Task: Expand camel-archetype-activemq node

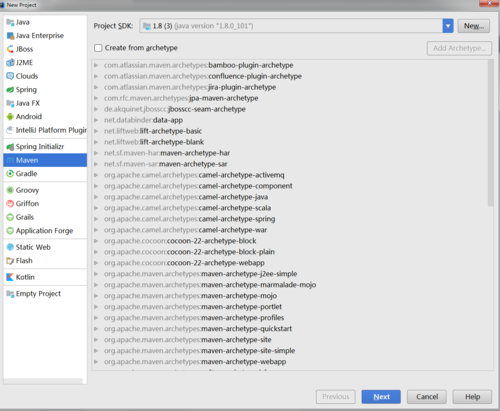Action: tap(96, 175)
